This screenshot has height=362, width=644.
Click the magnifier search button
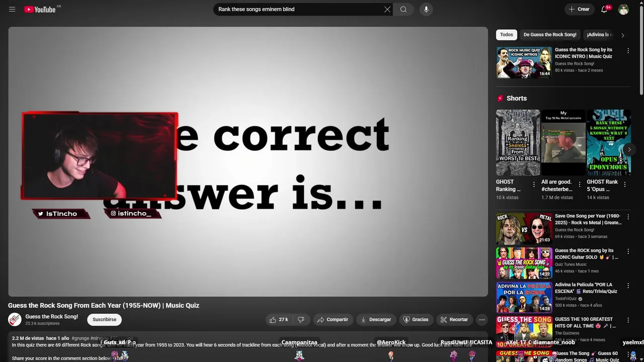(x=404, y=9)
